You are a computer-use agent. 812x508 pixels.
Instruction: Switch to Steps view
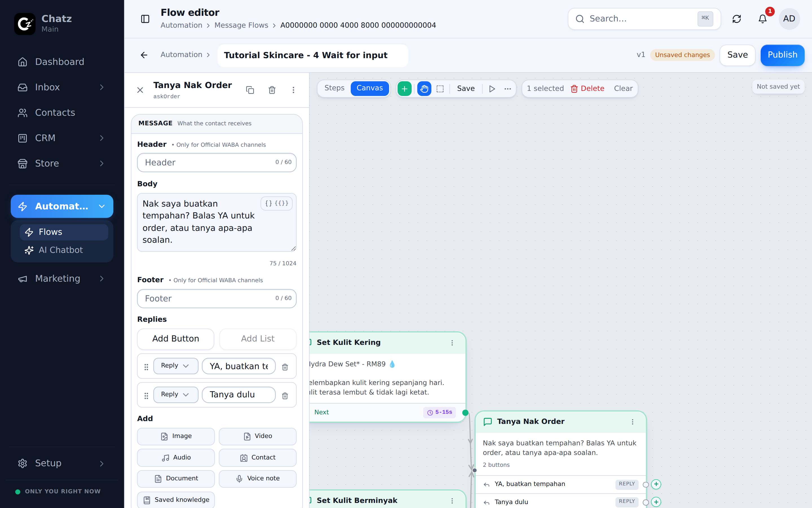point(334,88)
